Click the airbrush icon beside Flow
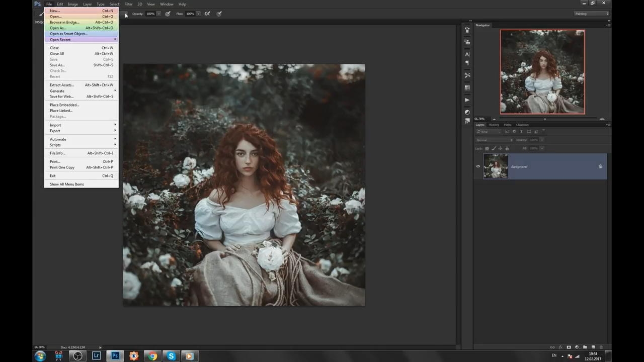This screenshot has width=644, height=362. pos(207,14)
